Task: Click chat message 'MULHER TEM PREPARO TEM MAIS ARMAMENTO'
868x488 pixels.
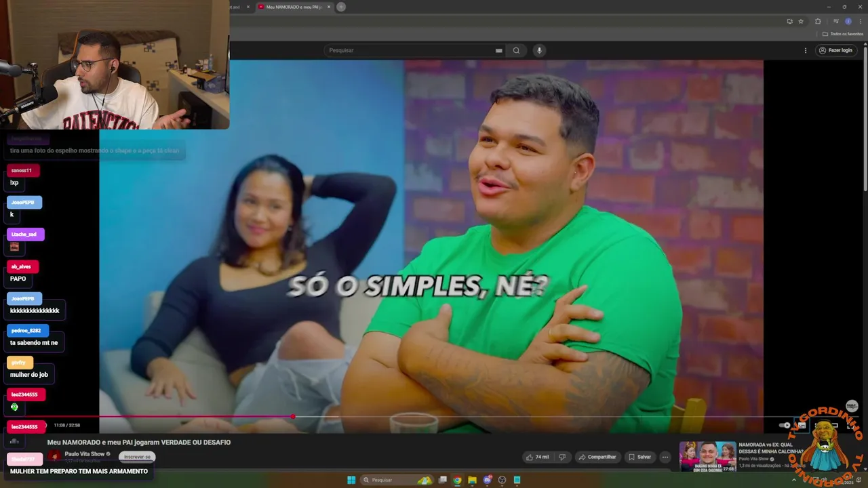Action: 79,471
